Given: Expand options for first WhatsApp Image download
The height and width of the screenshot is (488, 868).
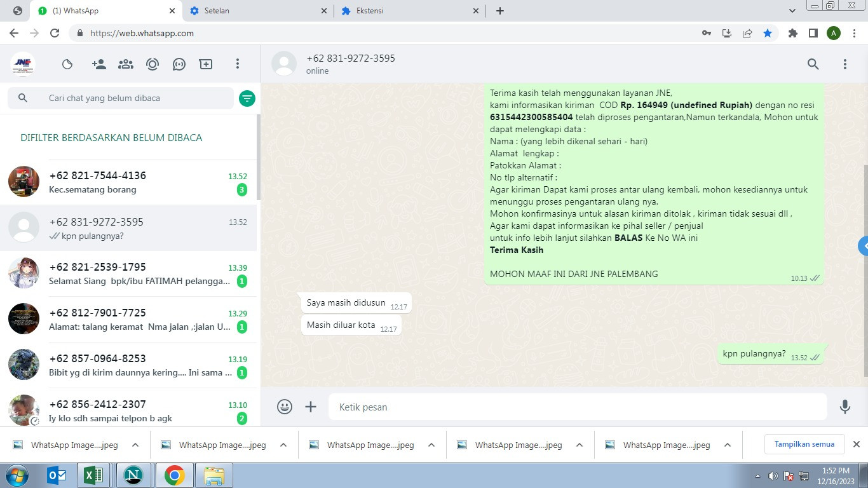Looking at the screenshot, I should 135,445.
